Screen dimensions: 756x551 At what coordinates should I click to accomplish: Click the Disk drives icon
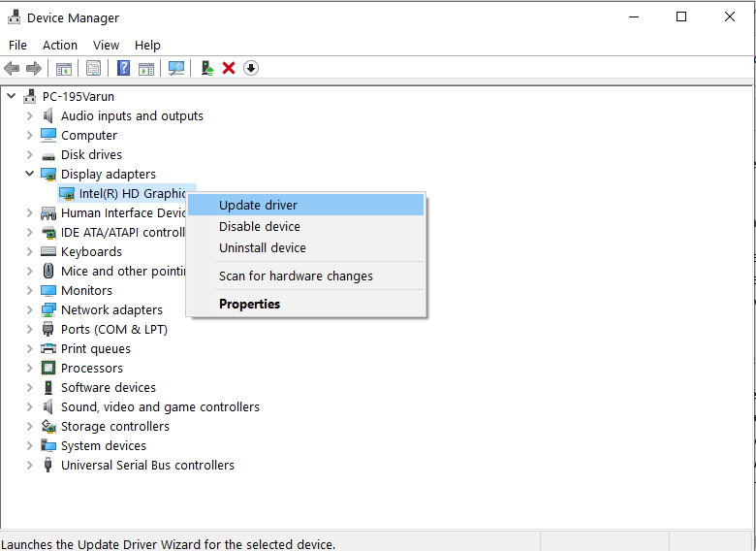pos(48,156)
